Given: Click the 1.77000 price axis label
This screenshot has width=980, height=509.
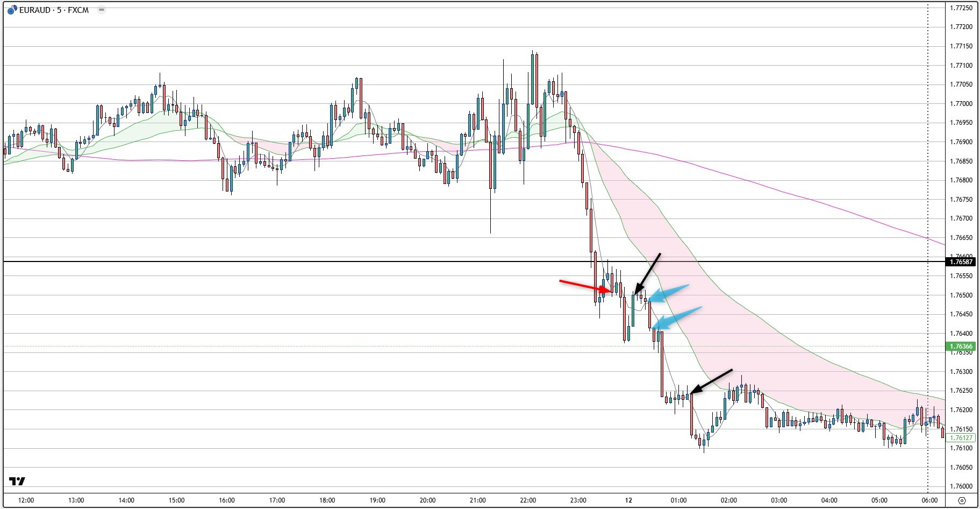Looking at the screenshot, I should point(961,104).
